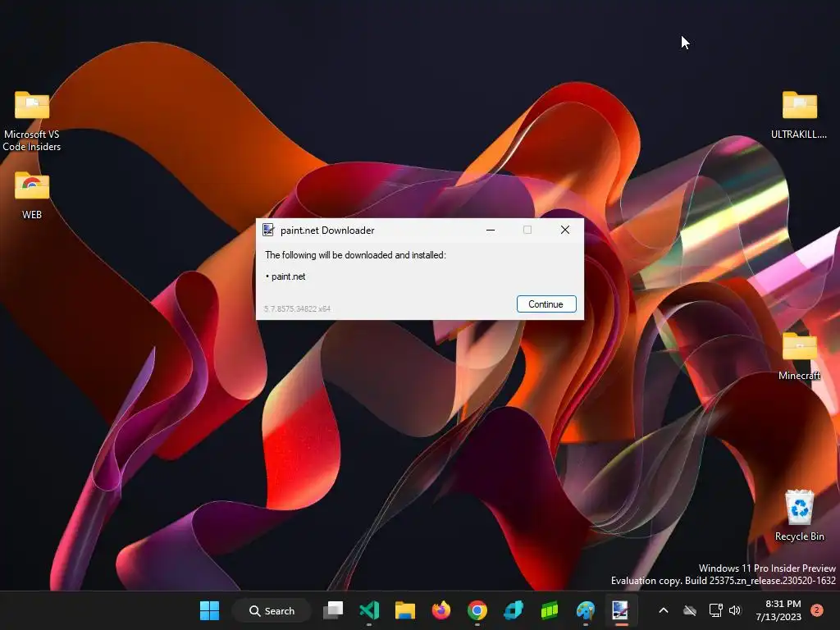The width and height of the screenshot is (840, 630).
Task: Open the Windows Start menu
Action: point(209,610)
